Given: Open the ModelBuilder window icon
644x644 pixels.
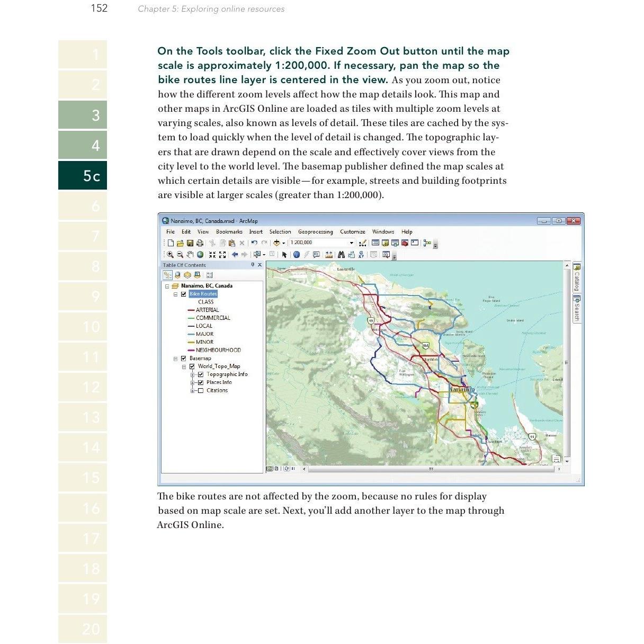Looking at the screenshot, I should coord(427,243).
